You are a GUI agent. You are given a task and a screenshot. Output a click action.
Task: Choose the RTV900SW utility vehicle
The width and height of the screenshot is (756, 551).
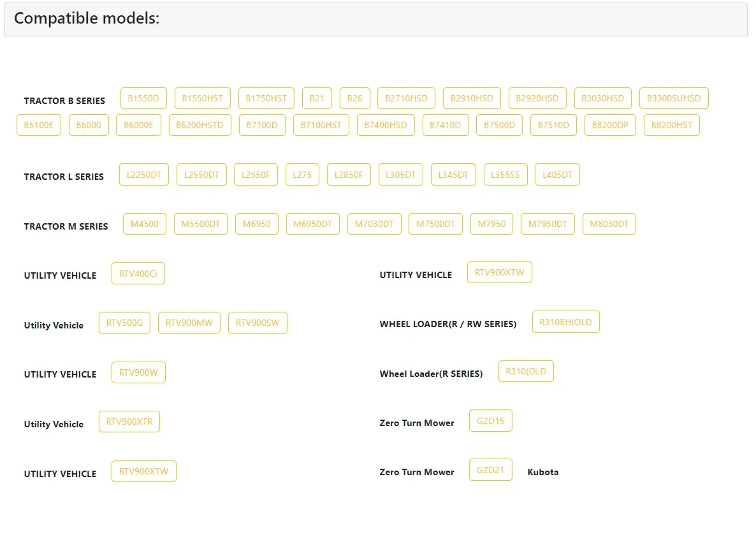[x=258, y=323]
